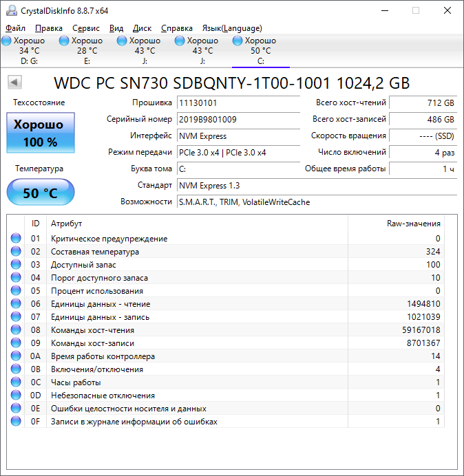Viewport: 464px width, 476px height.
Task: Select row Ошибки целостности носителя и данных
Action: click(x=226, y=408)
